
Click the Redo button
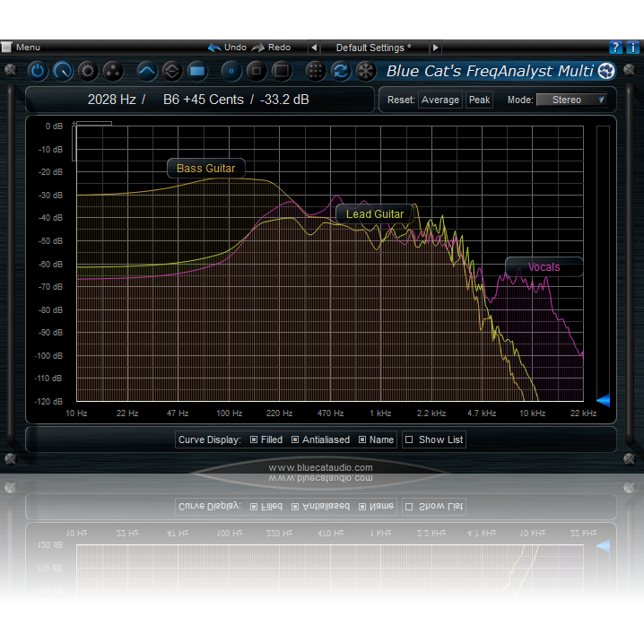(271, 48)
